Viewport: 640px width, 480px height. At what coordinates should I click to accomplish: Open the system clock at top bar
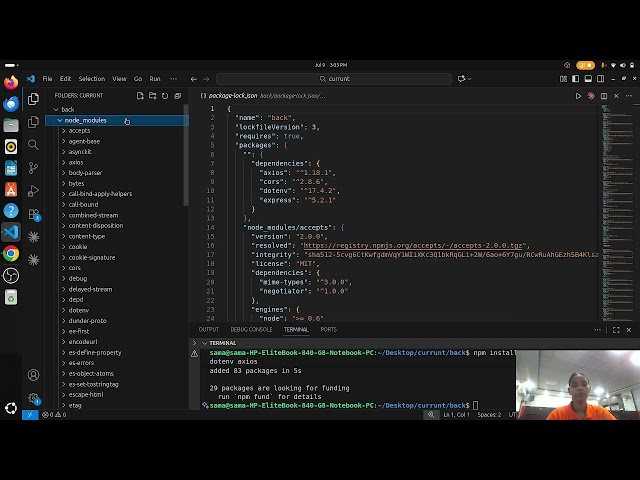pos(331,65)
